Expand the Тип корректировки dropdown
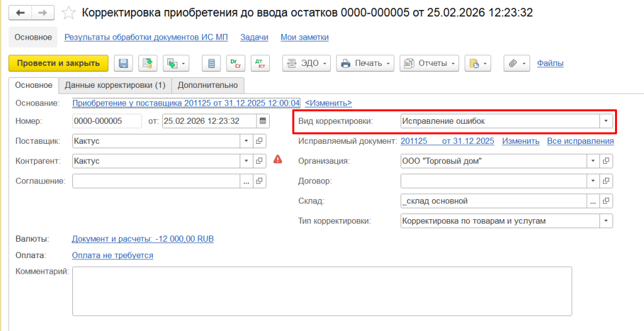The image size is (644, 331). [606, 220]
